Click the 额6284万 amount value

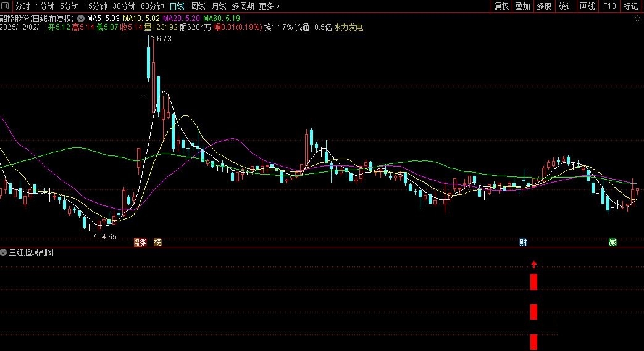coord(196,28)
